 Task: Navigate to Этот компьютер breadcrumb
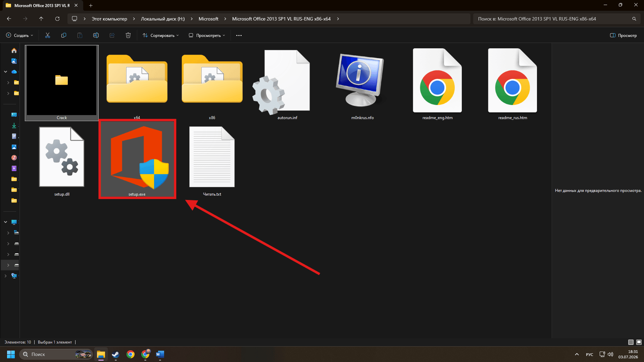tap(109, 19)
